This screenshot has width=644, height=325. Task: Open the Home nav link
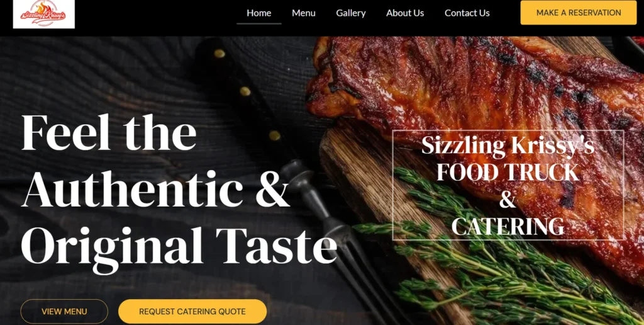[x=258, y=13]
